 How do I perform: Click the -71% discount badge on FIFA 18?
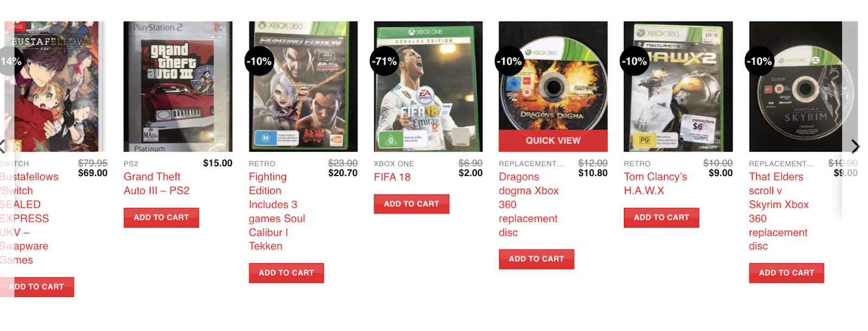tap(385, 61)
